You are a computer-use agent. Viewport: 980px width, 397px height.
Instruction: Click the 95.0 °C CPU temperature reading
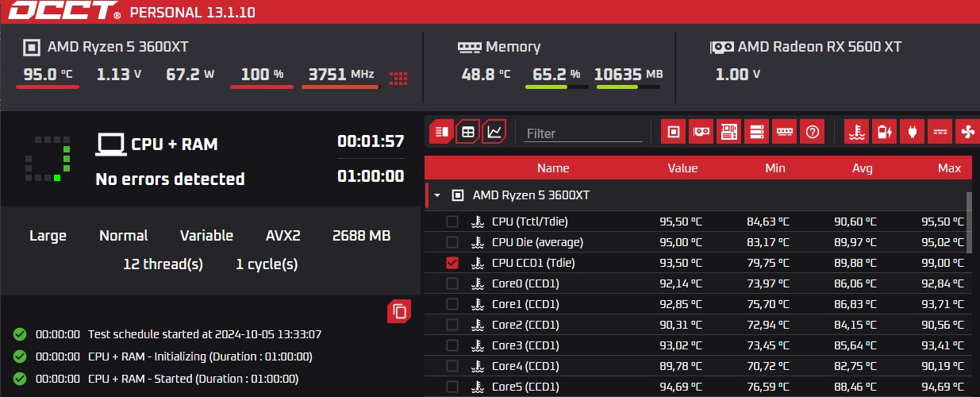48,75
